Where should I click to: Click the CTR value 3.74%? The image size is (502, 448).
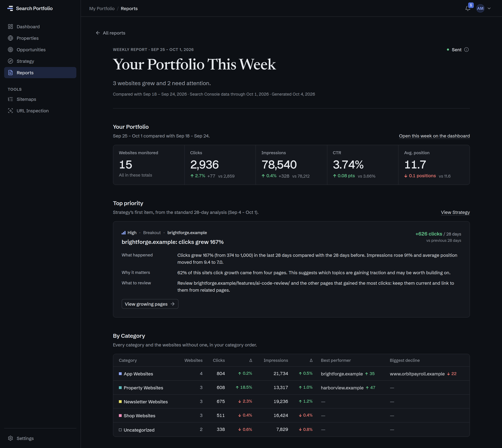[x=348, y=165]
